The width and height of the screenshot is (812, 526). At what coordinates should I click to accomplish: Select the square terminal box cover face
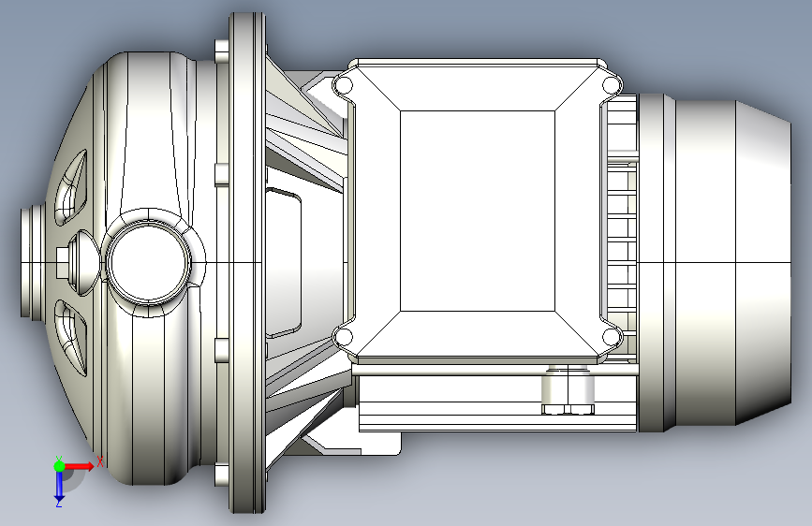[x=478, y=211]
